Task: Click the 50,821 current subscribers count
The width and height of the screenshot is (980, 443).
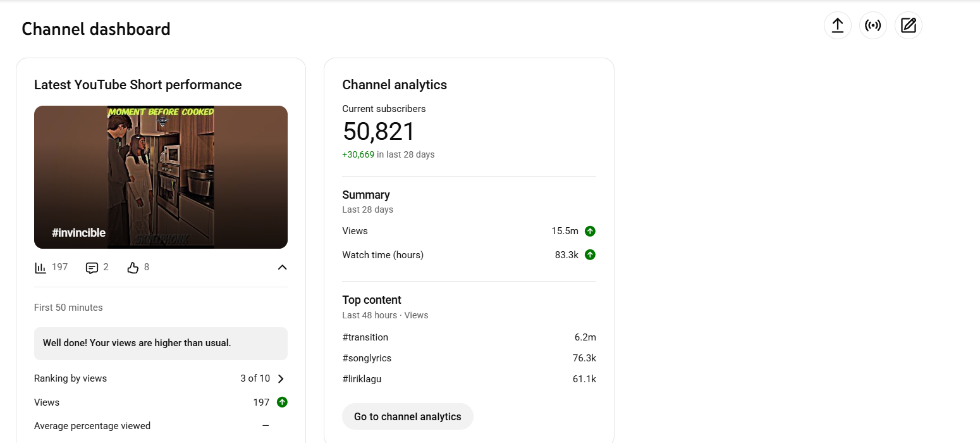Action: coord(378,132)
